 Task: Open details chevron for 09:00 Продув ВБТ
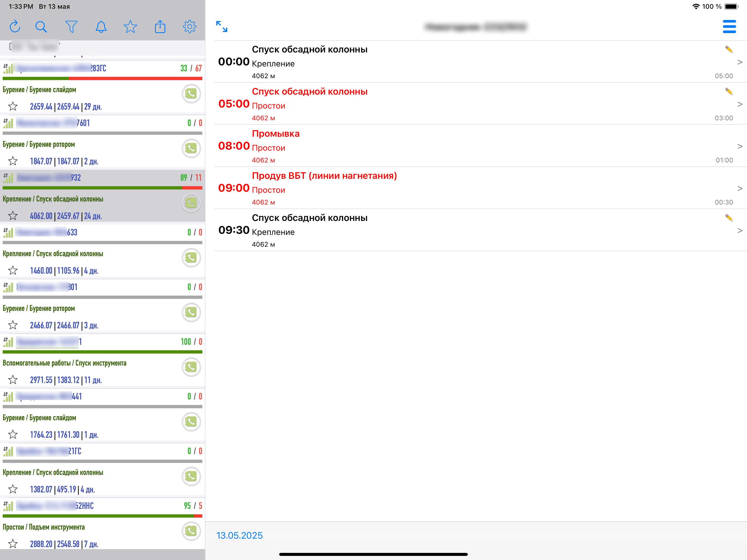pos(740,188)
